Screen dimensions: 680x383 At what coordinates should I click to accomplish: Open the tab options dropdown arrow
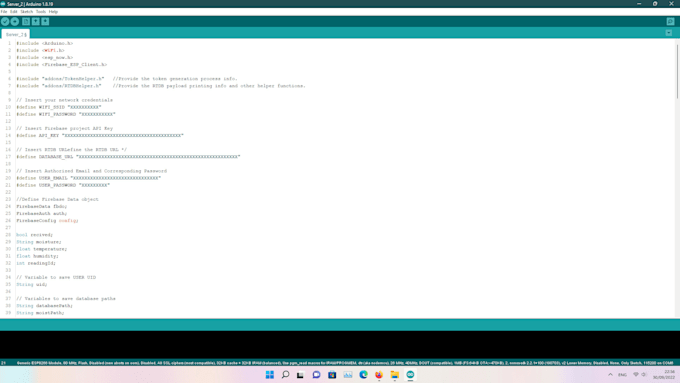click(x=669, y=33)
